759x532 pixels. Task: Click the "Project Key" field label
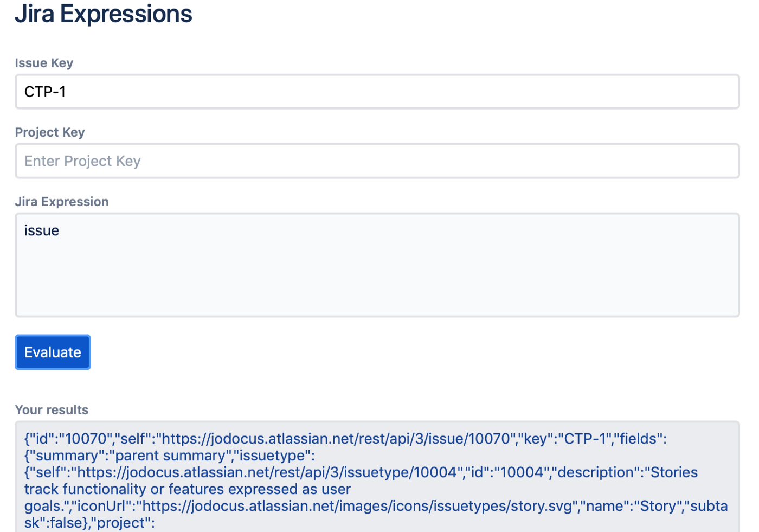pos(50,132)
